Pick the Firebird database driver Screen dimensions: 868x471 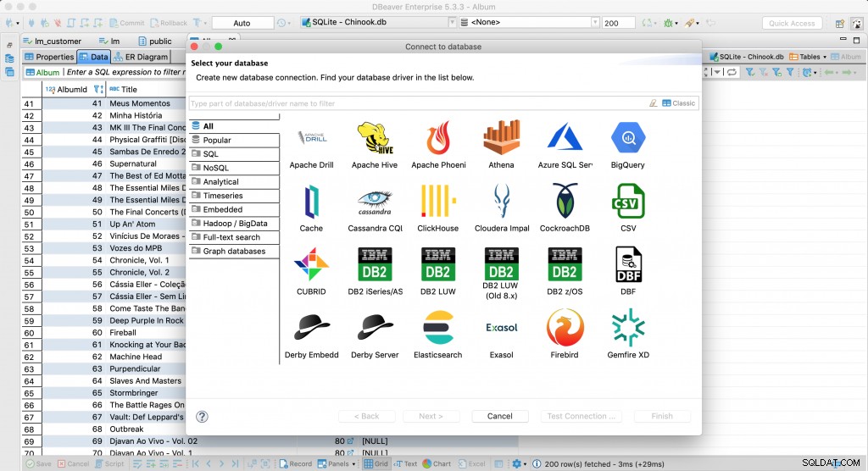click(x=565, y=328)
